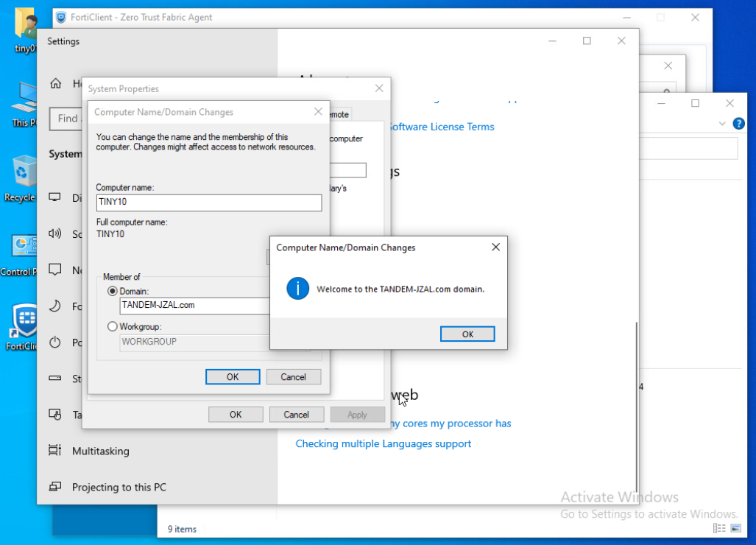Select the Sound speaker icon
The width and height of the screenshot is (756, 545).
[x=55, y=233]
